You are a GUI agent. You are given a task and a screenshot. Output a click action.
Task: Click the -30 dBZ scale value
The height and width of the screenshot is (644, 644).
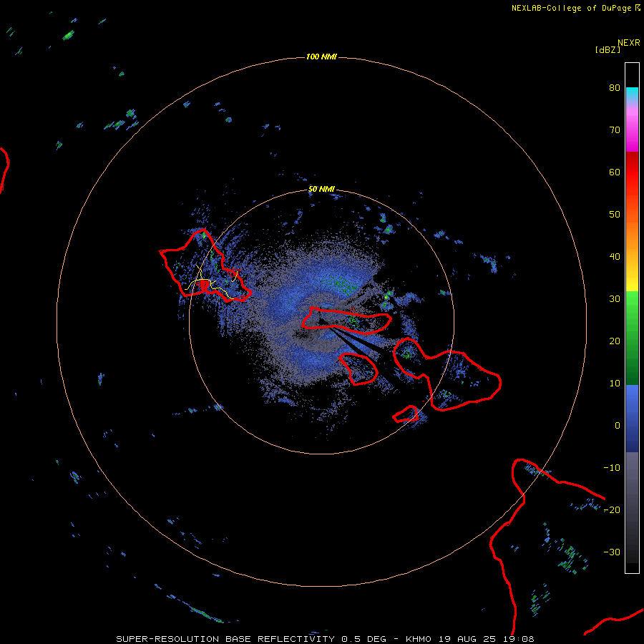pos(612,552)
